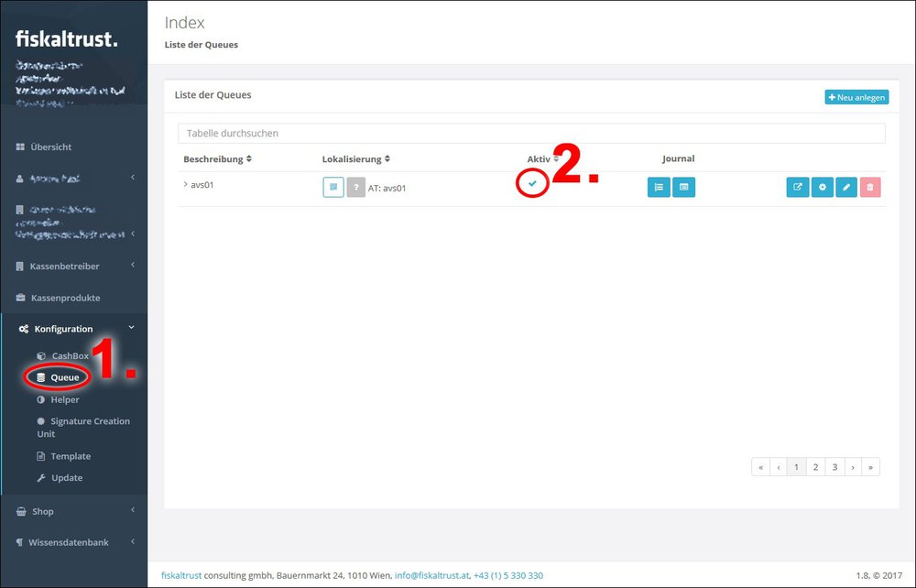
Task: Toggle the Aktiv checkmark for avs01
Action: pyautogui.click(x=532, y=184)
